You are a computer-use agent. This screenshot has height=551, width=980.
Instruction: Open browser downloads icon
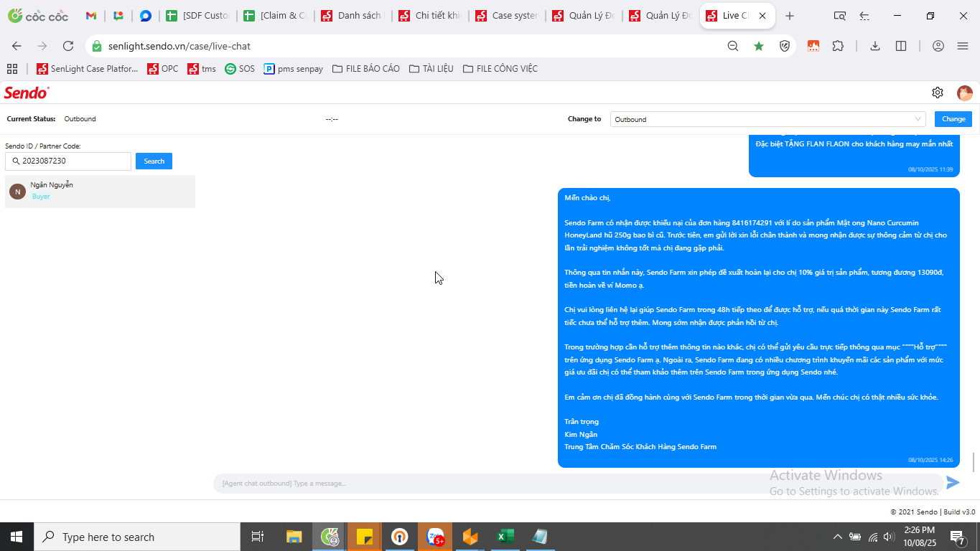click(874, 46)
